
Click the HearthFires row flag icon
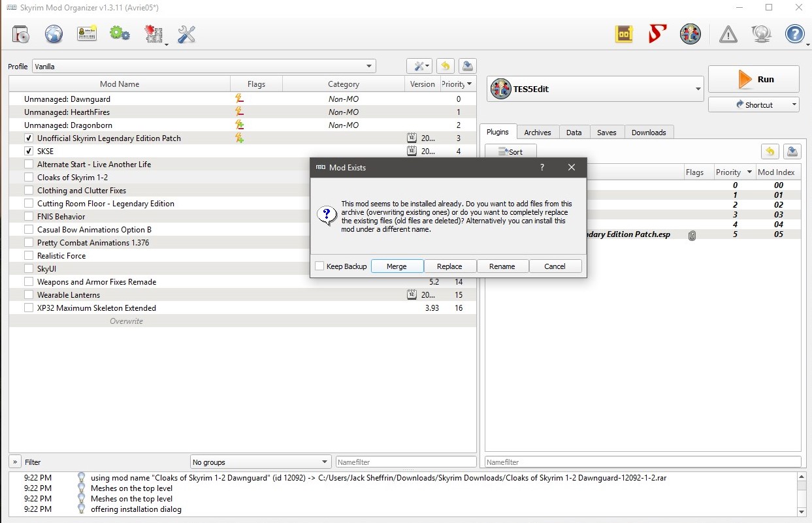(x=240, y=112)
